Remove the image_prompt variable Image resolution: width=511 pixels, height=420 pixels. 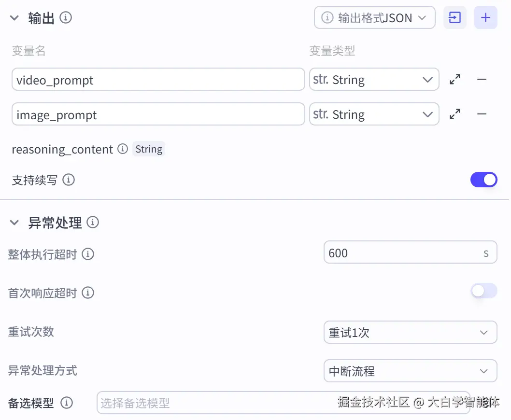(x=482, y=114)
